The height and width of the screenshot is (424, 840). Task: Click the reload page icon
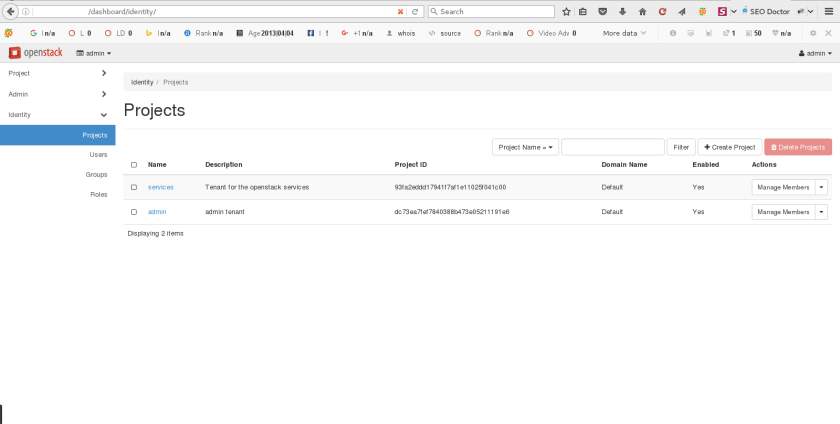click(415, 11)
